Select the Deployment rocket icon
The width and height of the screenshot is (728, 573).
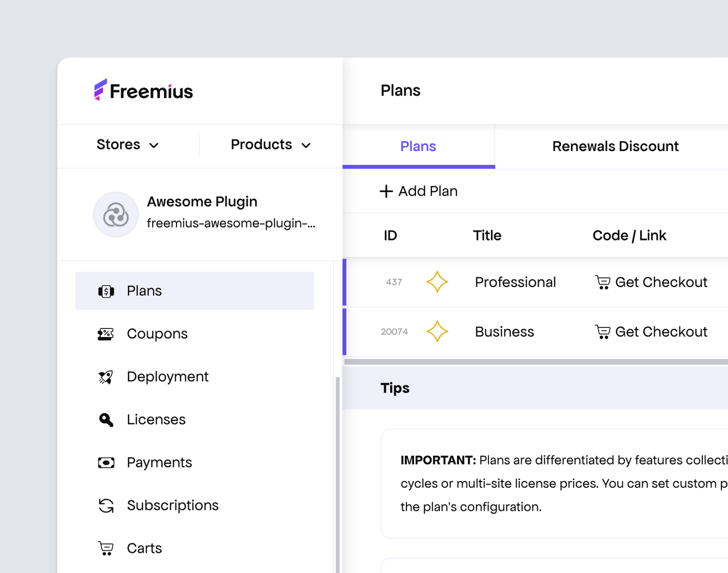[x=106, y=376]
